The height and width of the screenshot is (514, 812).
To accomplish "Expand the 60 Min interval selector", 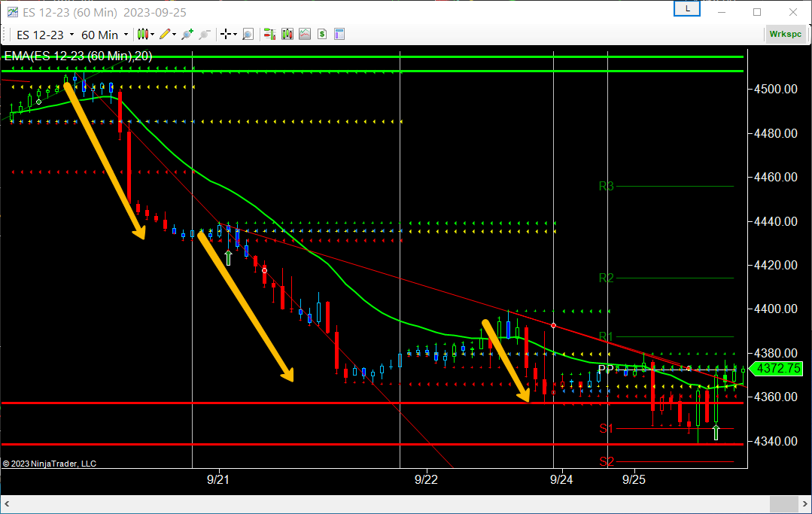I will 126,35.
